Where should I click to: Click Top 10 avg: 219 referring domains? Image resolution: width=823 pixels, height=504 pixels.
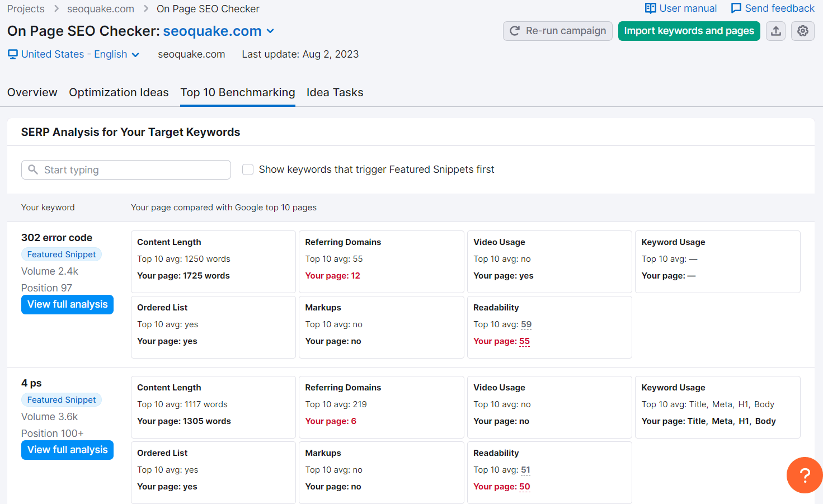tap(336, 404)
